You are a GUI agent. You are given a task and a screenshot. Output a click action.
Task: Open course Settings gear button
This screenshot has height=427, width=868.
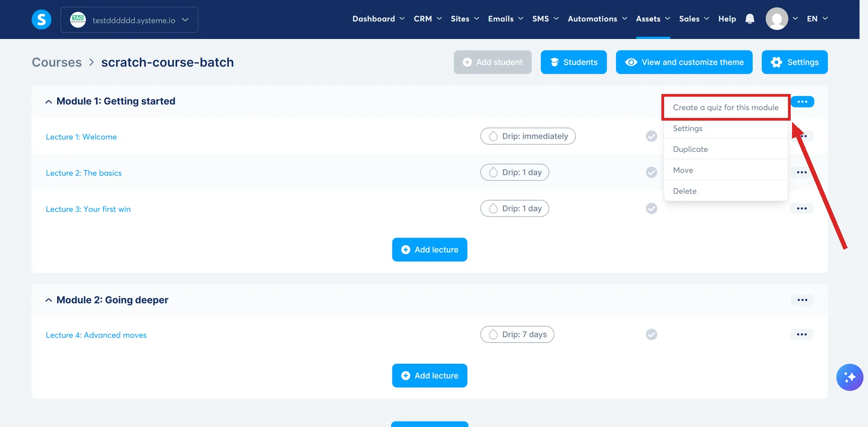point(794,62)
